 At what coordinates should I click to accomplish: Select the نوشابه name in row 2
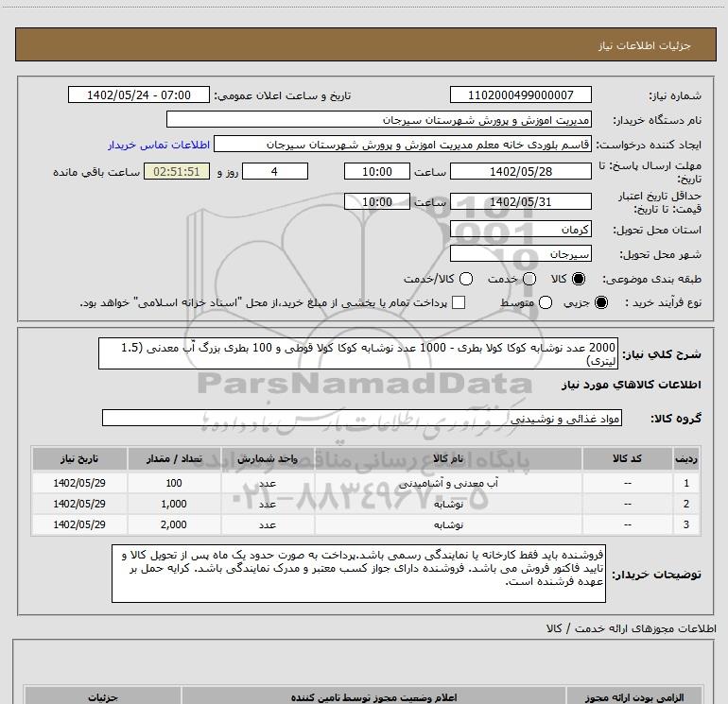coord(448,504)
